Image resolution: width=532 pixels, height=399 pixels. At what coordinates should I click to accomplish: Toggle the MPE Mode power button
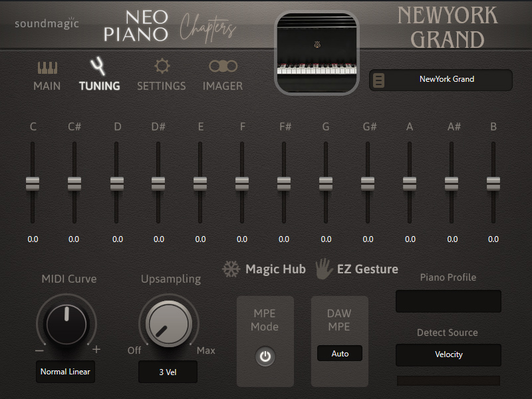tap(265, 356)
